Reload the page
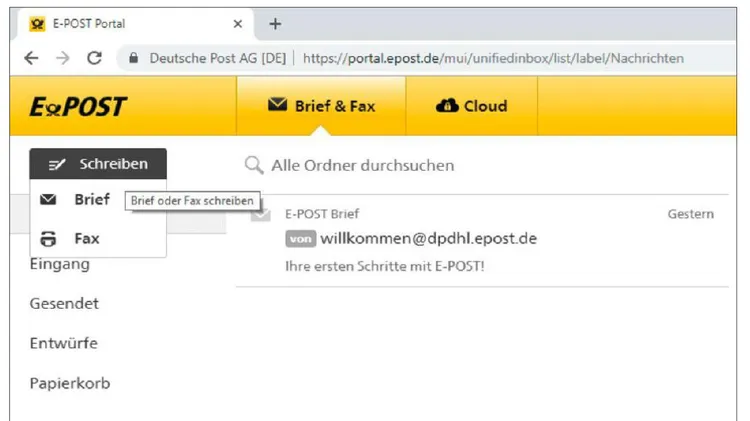Viewport: 750px width, 421px height. coord(94,58)
